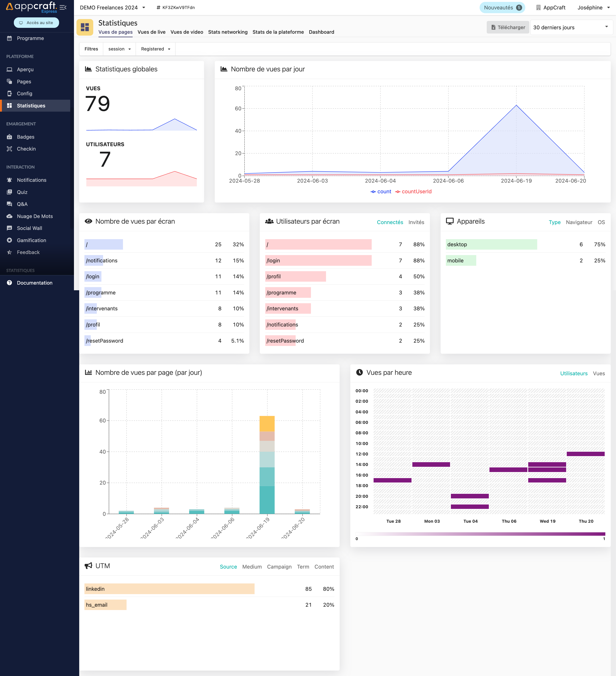Image resolution: width=616 pixels, height=676 pixels.
Task: Click the Accès au site button
Action: pyautogui.click(x=36, y=22)
